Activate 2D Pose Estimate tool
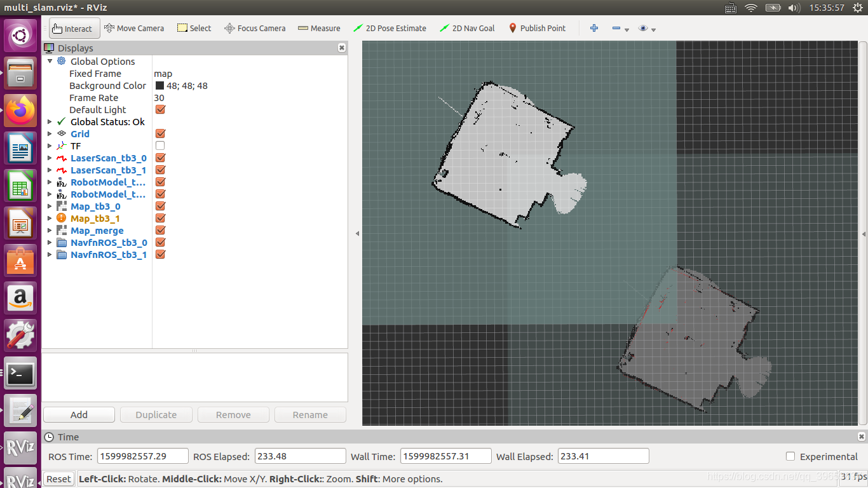This screenshot has height=488, width=868. click(390, 28)
